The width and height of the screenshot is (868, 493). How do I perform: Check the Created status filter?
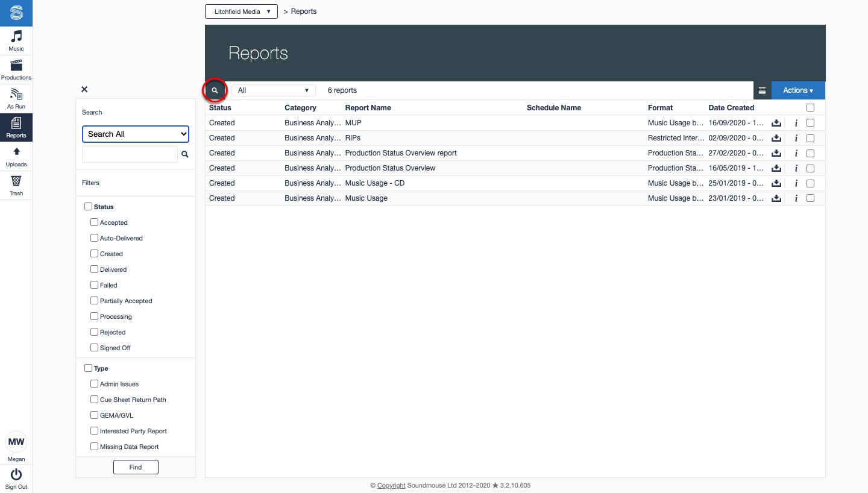tap(94, 254)
